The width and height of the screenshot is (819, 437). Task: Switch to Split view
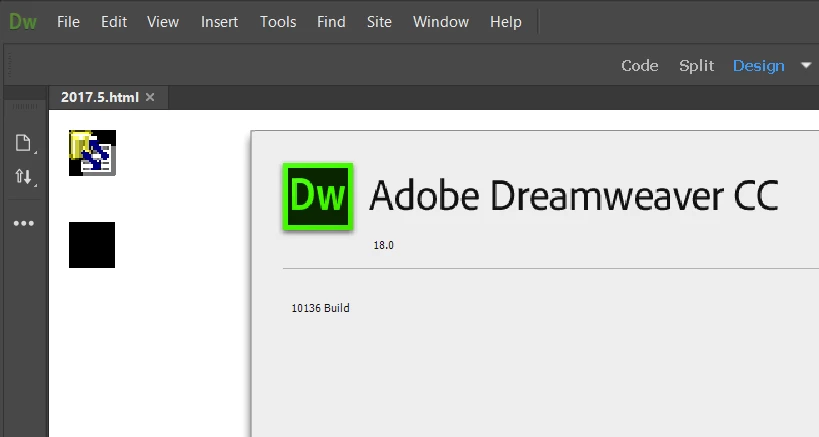[x=696, y=66]
